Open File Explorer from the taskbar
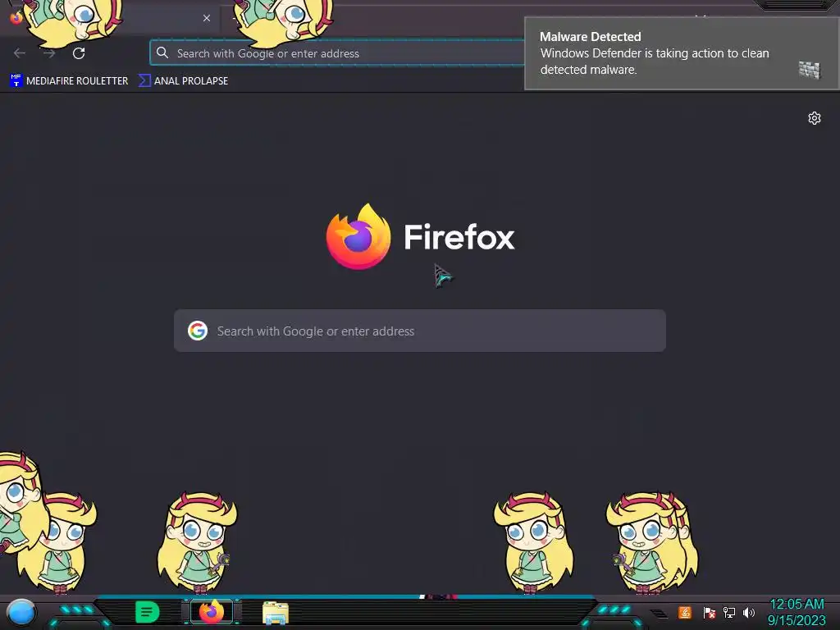The height and width of the screenshot is (630, 840). click(x=276, y=613)
